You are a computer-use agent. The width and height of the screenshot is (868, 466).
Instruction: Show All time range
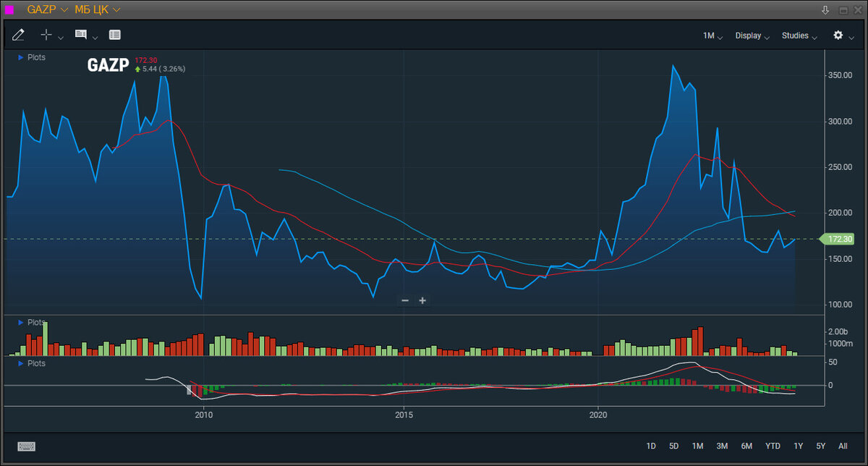pyautogui.click(x=843, y=446)
